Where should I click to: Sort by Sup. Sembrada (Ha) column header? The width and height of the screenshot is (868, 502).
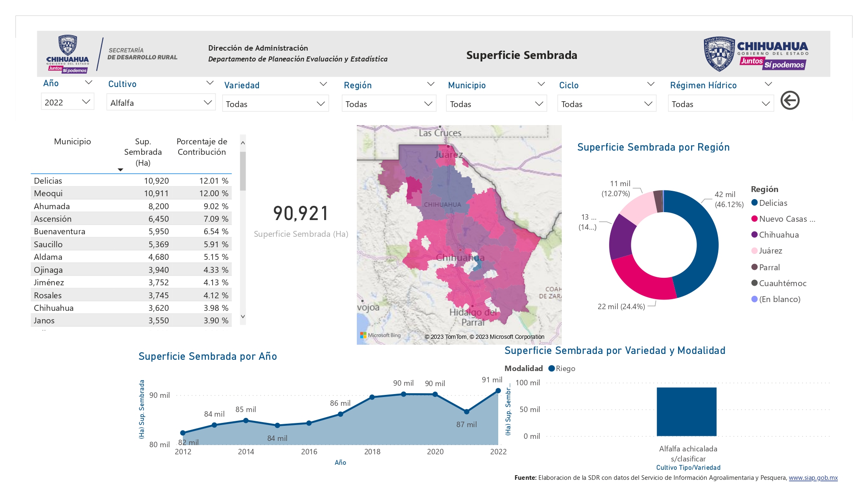(143, 152)
